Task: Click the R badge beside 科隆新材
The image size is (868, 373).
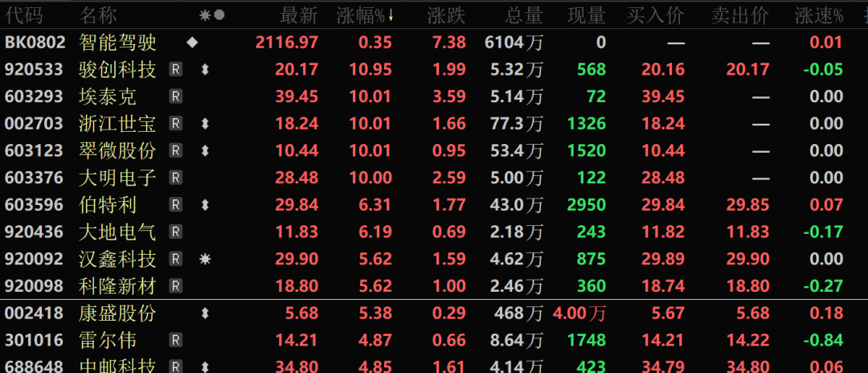Action: (175, 286)
